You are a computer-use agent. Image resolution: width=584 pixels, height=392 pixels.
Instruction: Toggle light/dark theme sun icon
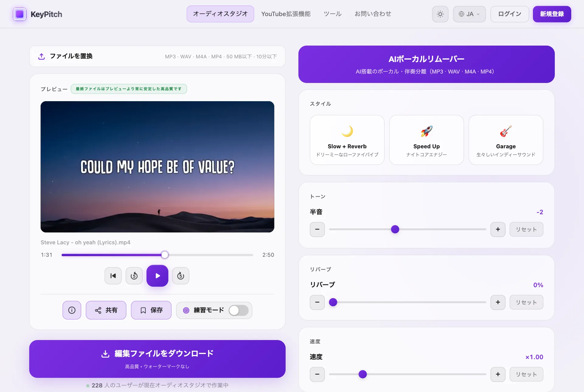440,14
